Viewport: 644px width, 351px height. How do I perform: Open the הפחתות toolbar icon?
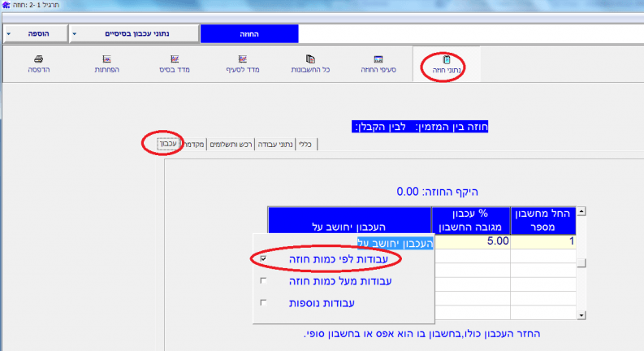[x=106, y=60]
